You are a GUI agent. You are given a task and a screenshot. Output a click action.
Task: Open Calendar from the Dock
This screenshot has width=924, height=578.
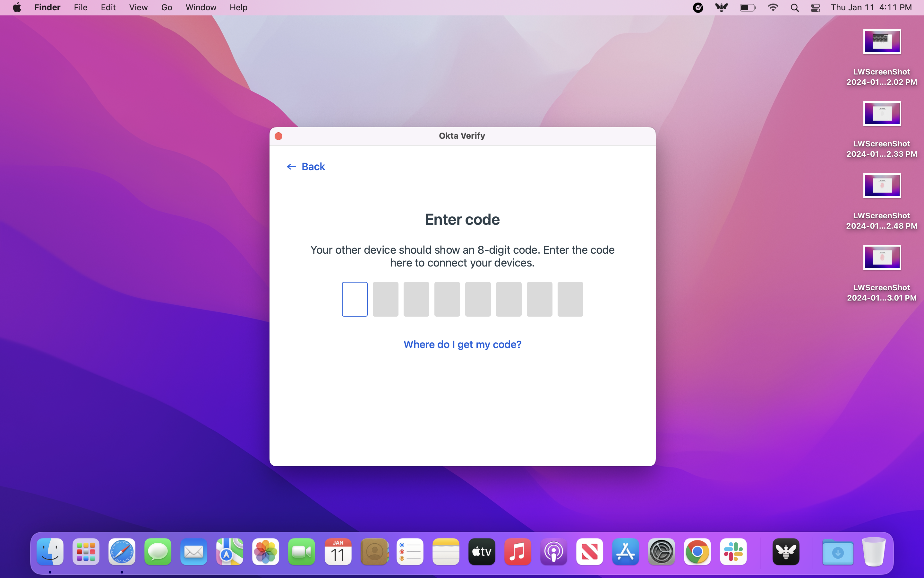pos(338,552)
